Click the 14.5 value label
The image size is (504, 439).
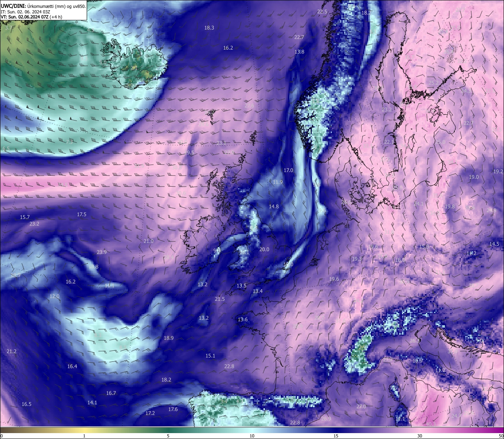[x=494, y=244]
